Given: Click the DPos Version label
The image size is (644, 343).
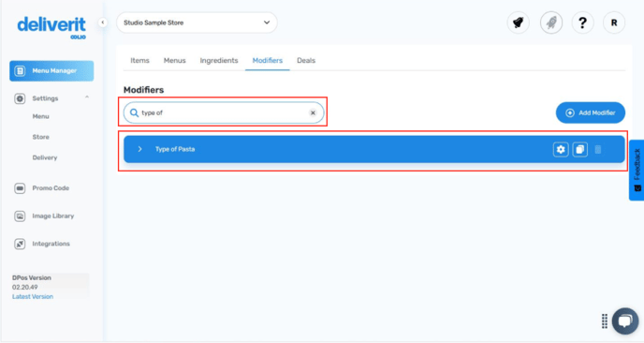Looking at the screenshot, I should (x=32, y=278).
